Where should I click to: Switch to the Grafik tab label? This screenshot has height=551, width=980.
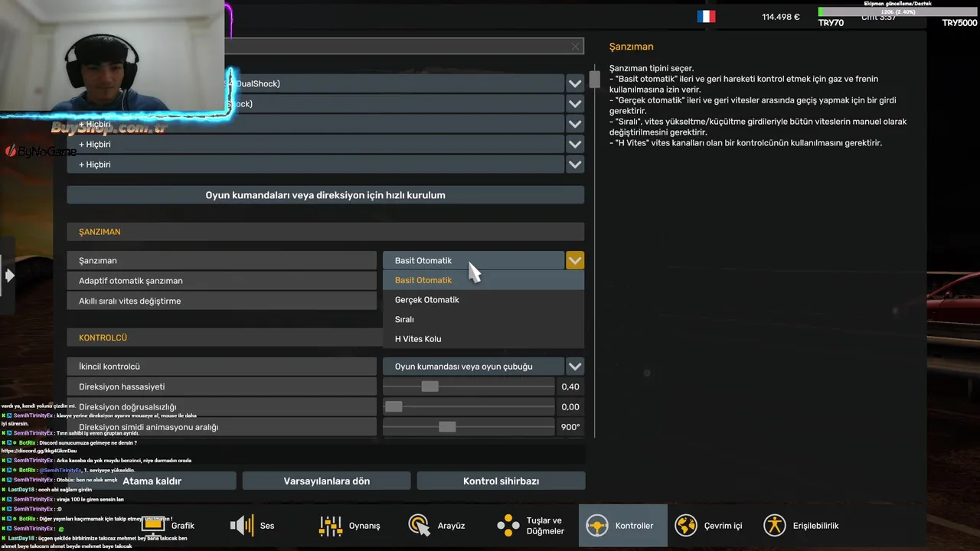183,526
